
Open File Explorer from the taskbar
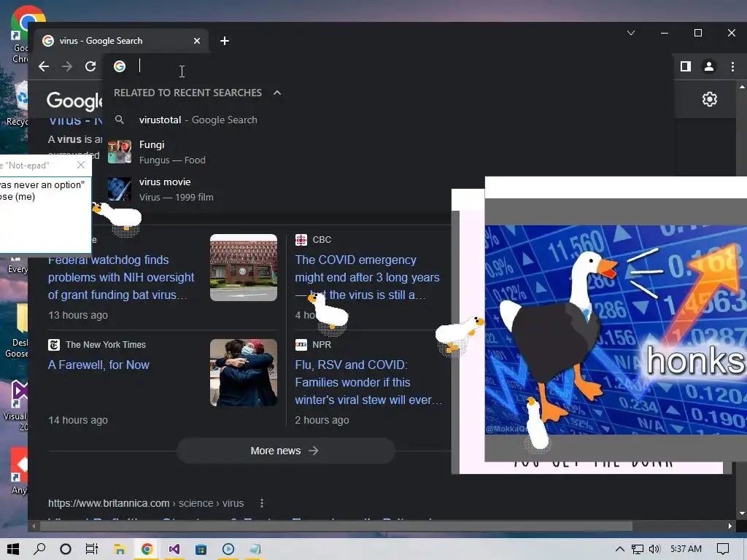tap(120, 549)
